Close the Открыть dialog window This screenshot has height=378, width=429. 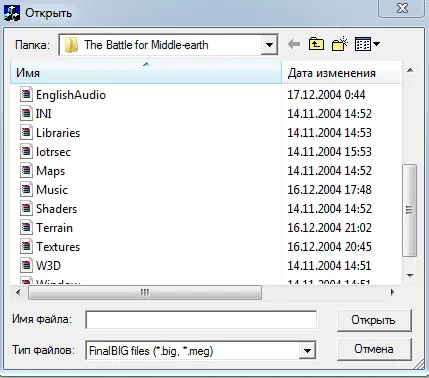point(402,8)
